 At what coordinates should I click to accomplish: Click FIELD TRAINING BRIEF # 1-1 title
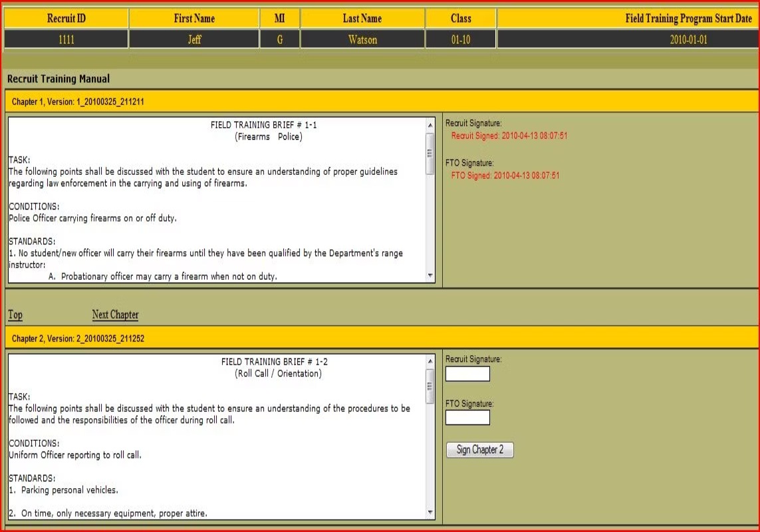(264, 125)
